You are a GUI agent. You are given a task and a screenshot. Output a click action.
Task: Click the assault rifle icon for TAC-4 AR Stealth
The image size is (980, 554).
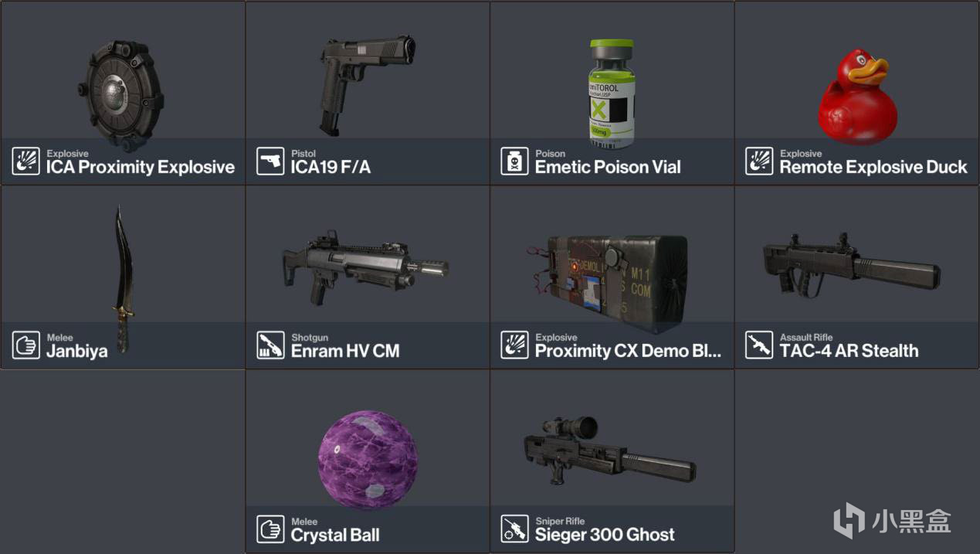[759, 345]
